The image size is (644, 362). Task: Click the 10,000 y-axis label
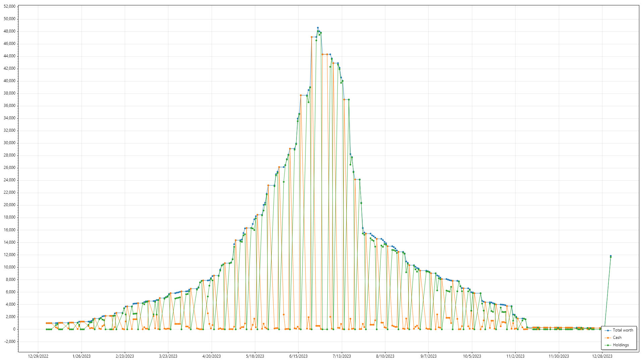point(9,267)
